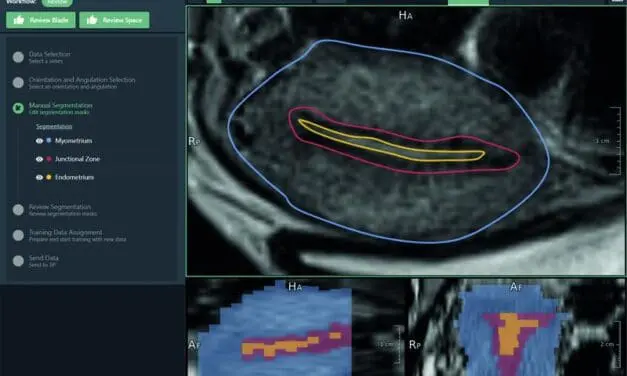Toggle visibility of the Myometrium mask
The image size is (627, 376).
click(39, 141)
